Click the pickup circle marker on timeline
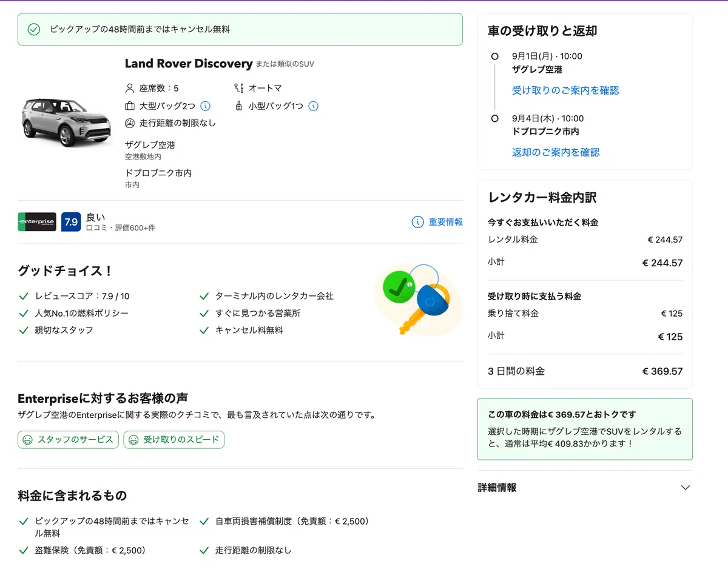This screenshot has height=572, width=728. (494, 56)
